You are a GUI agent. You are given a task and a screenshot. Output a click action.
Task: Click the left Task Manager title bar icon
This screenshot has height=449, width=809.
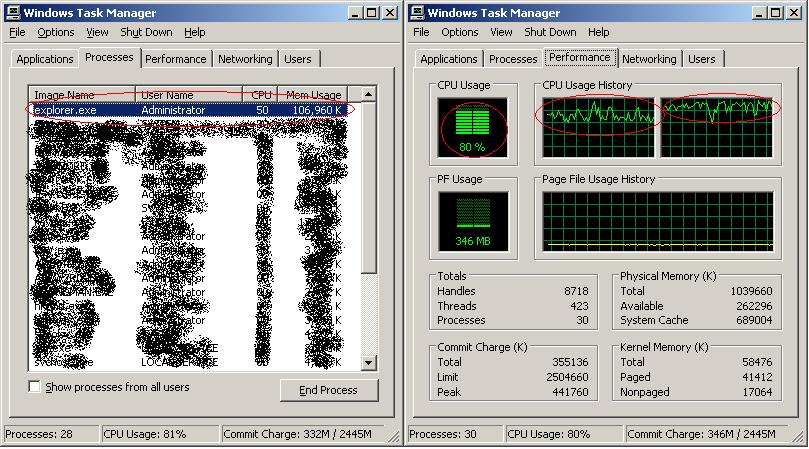(x=14, y=12)
